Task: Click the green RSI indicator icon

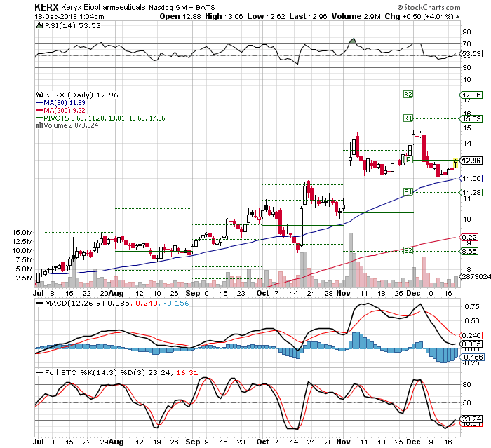Action: [x=39, y=25]
